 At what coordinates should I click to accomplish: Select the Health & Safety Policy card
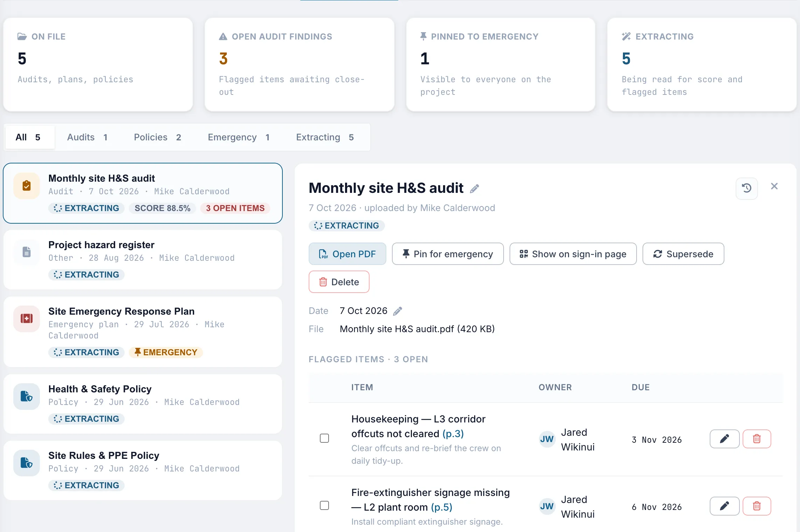143,404
